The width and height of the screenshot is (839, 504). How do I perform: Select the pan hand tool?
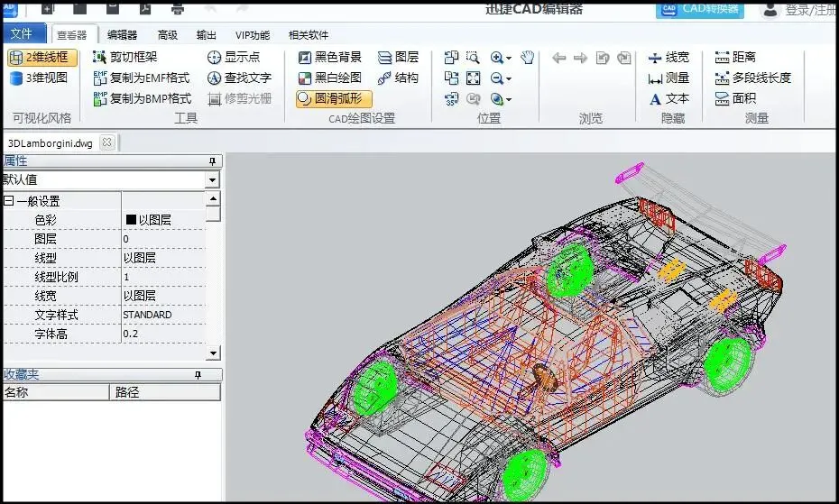coord(528,57)
